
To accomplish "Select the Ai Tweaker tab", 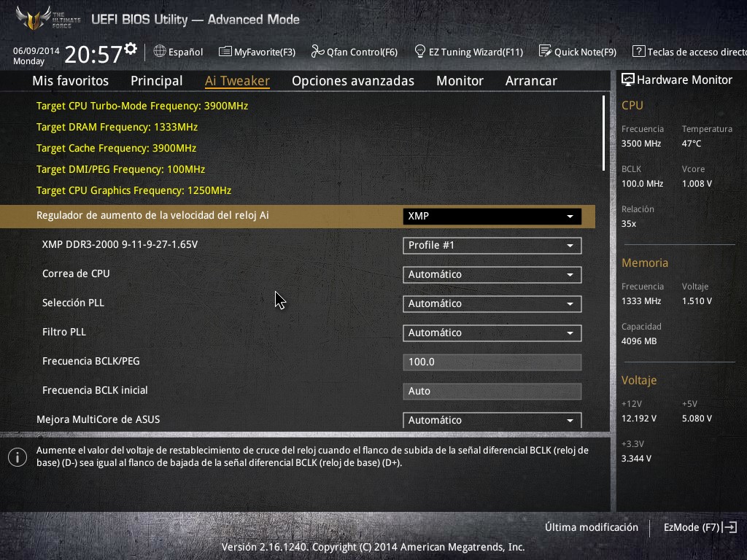I will 237,81.
